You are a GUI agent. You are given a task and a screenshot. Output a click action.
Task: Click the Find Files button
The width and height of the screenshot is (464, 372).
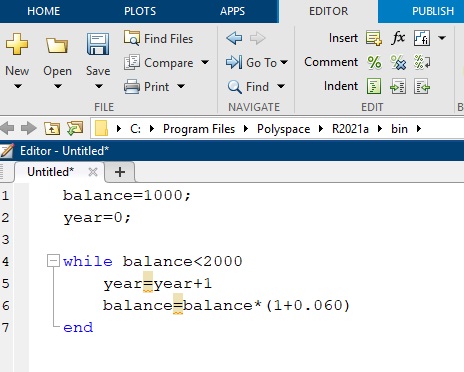point(158,38)
